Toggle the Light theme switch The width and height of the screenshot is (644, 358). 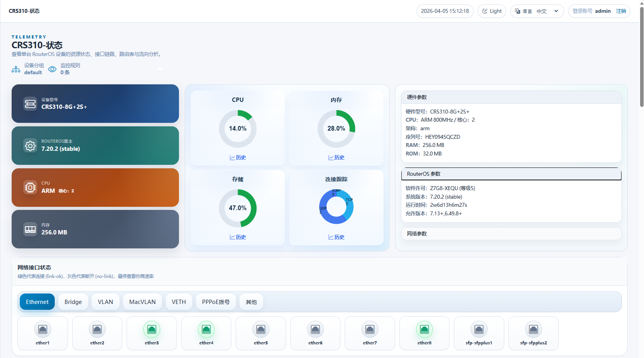click(x=492, y=11)
